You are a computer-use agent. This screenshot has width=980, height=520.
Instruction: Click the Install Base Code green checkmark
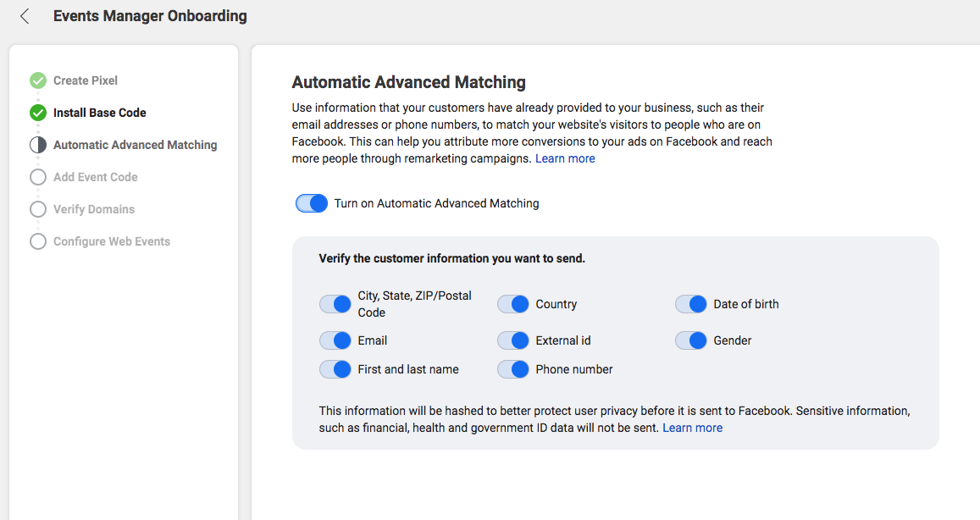point(38,113)
